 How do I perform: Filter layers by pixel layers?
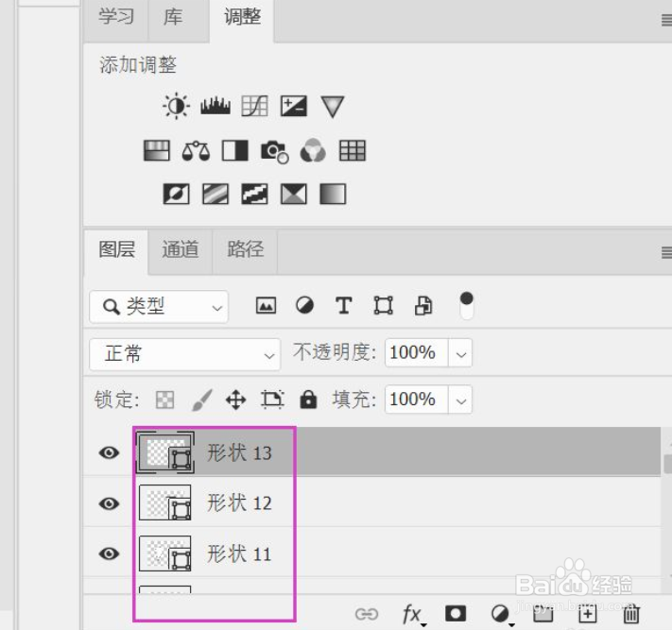pyautogui.click(x=266, y=306)
